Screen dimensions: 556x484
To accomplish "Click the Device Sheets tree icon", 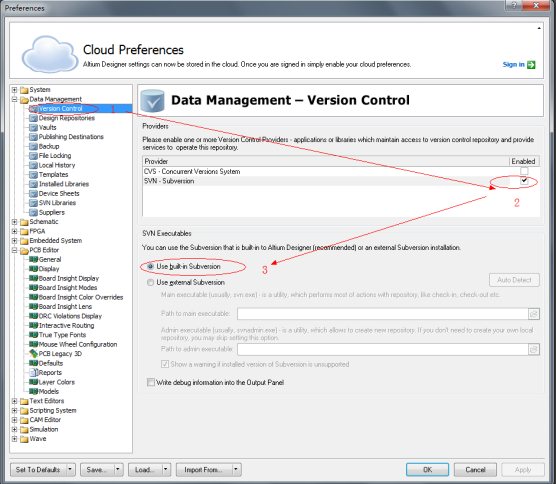I will pyautogui.click(x=33, y=194).
